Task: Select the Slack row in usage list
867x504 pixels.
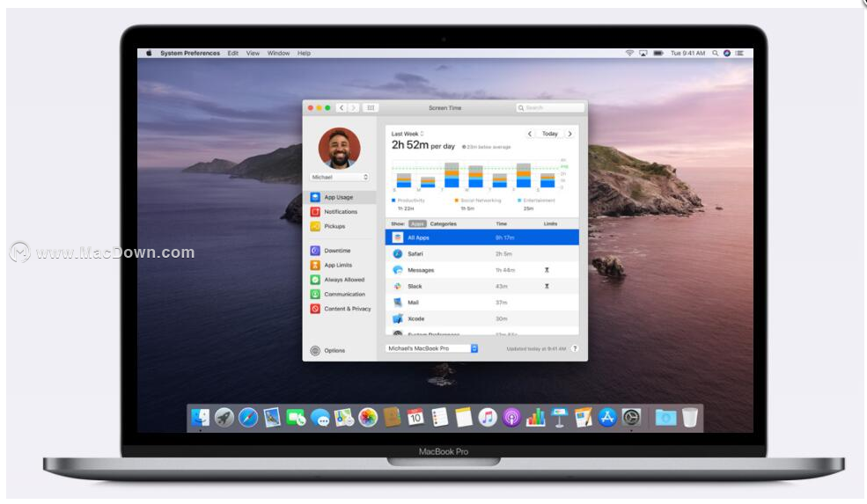Action: click(481, 286)
